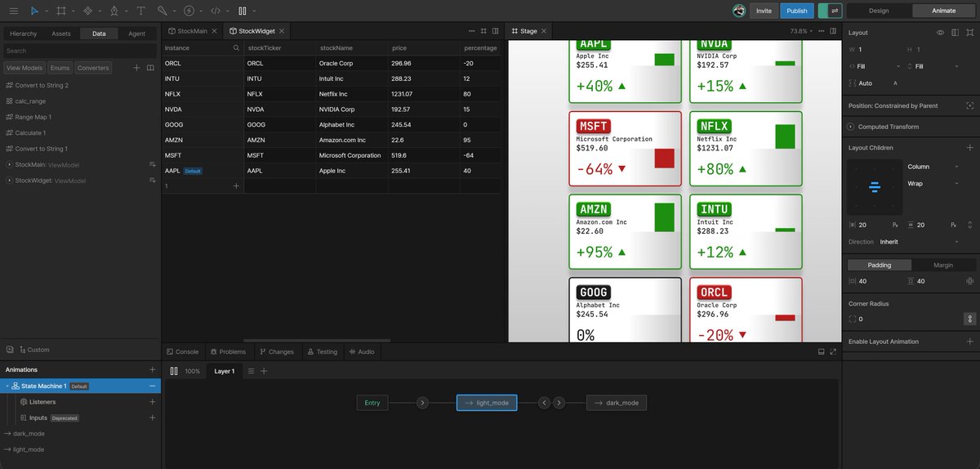This screenshot has height=469, width=980.
Task: Toggle individual corner radius button
Action: point(969,319)
